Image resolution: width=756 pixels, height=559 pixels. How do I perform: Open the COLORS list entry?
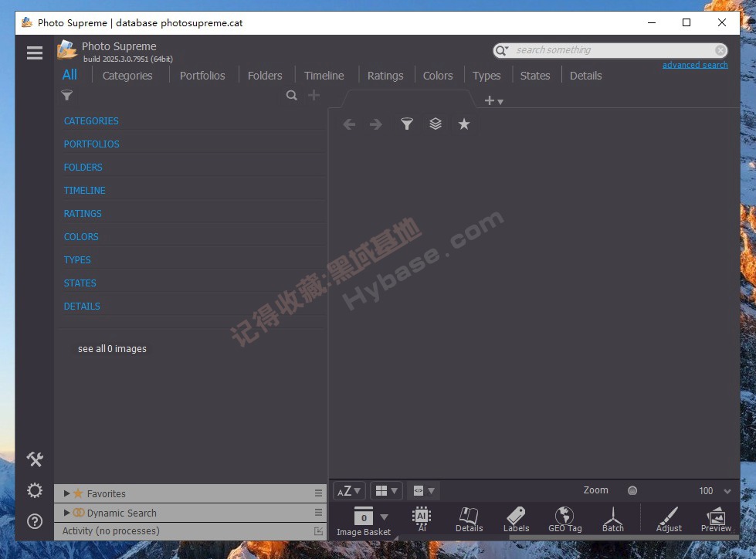[x=81, y=236]
